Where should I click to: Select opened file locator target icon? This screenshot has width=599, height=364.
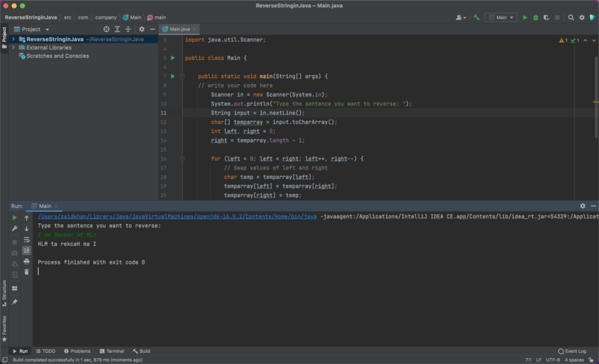[106, 29]
